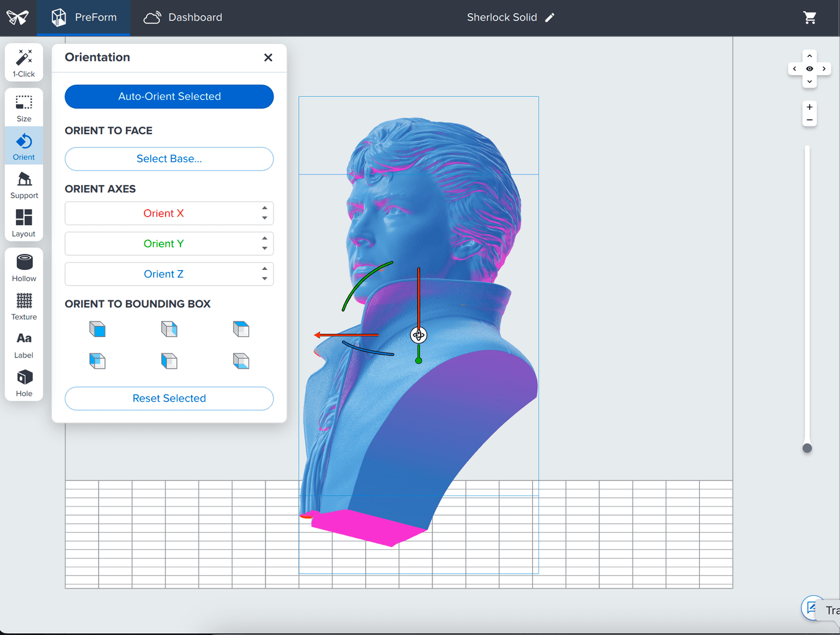Screen dimensions: 840x635
Task: Decrease Orient Y value with down arrow
Action: click(x=265, y=248)
